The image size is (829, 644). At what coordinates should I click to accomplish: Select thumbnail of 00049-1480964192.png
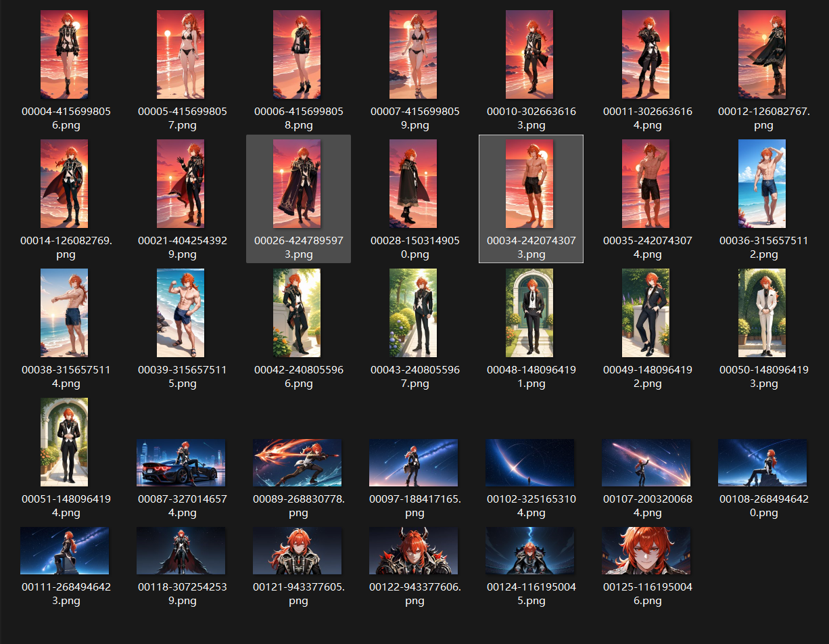(646, 313)
